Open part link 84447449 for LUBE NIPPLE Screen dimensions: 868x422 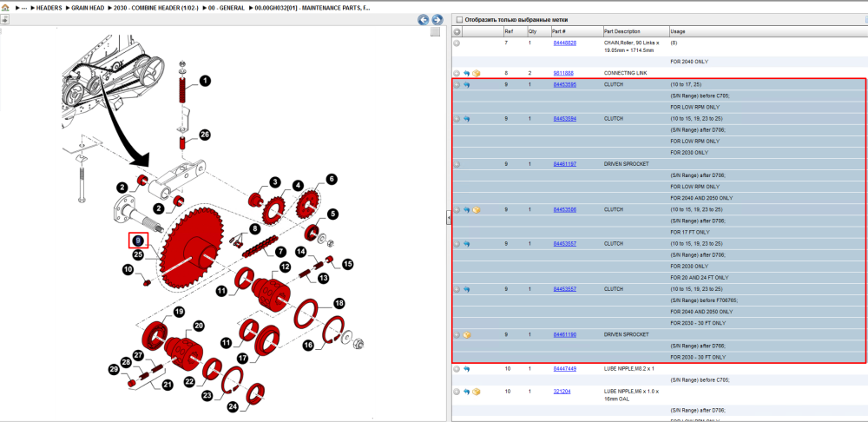565,369
